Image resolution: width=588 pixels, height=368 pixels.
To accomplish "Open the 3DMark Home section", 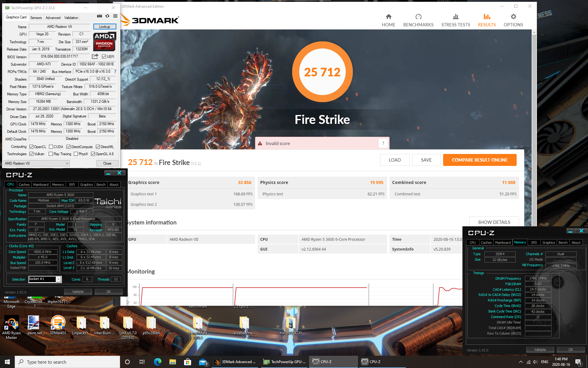I will pos(388,20).
